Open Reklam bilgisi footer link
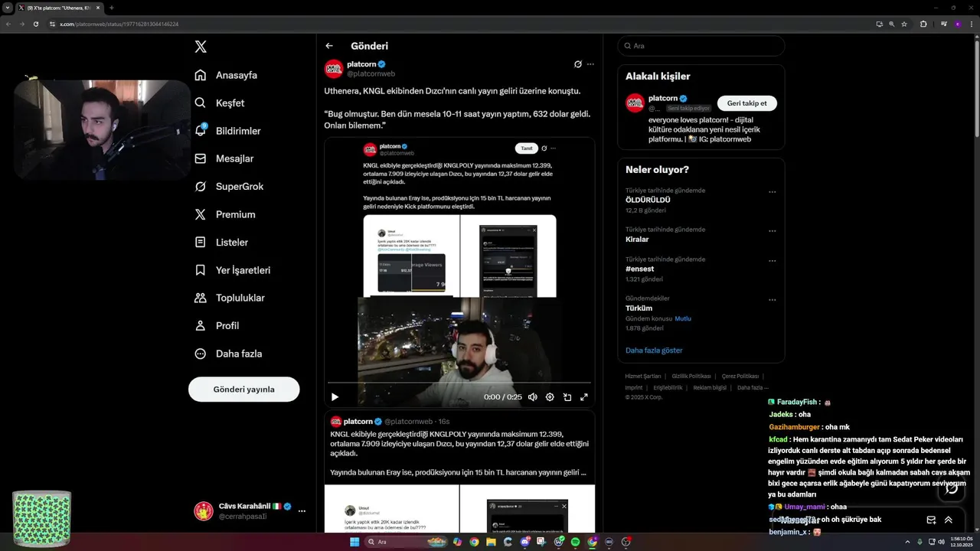 [710, 387]
